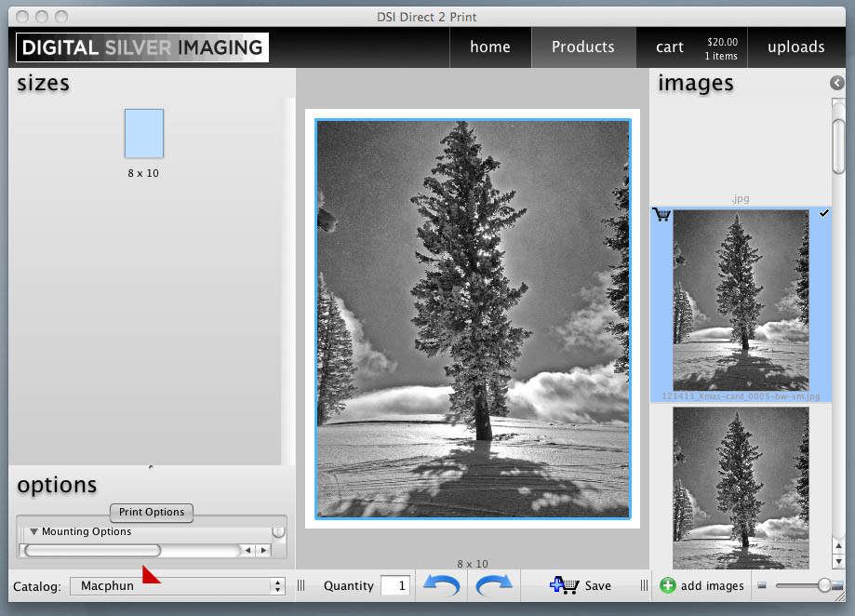This screenshot has height=616, width=855.
Task: Select the bottom tree image thumbnail
Action: tap(741, 488)
